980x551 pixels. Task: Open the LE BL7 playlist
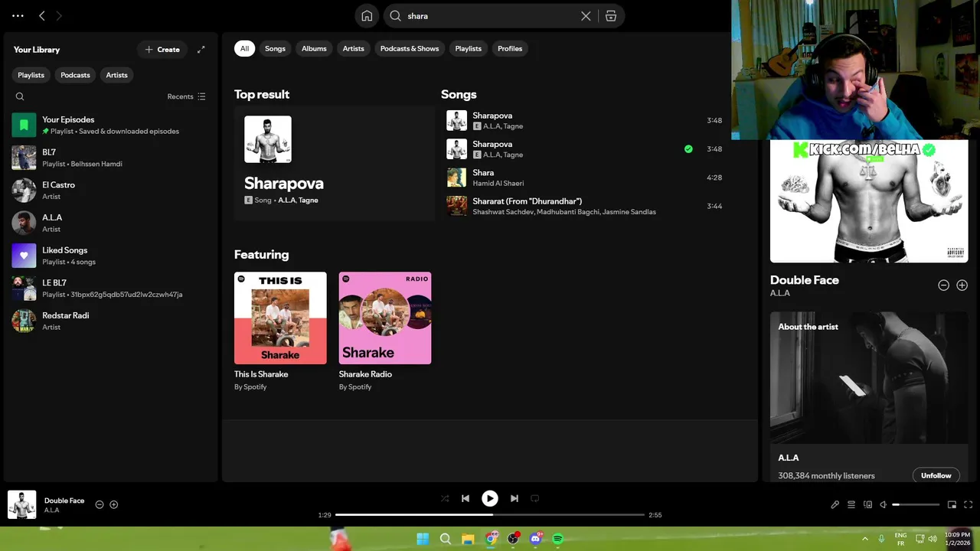(x=110, y=288)
